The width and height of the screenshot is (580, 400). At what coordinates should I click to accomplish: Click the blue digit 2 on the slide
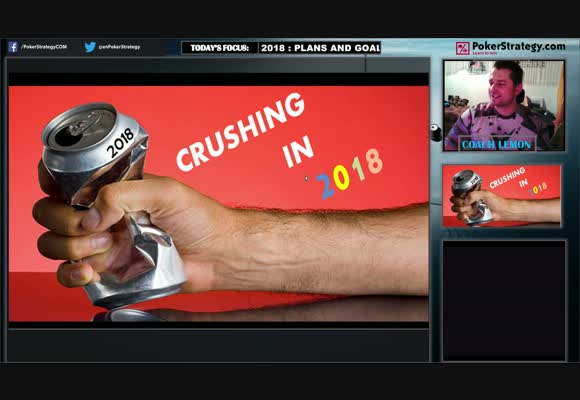coord(325,186)
